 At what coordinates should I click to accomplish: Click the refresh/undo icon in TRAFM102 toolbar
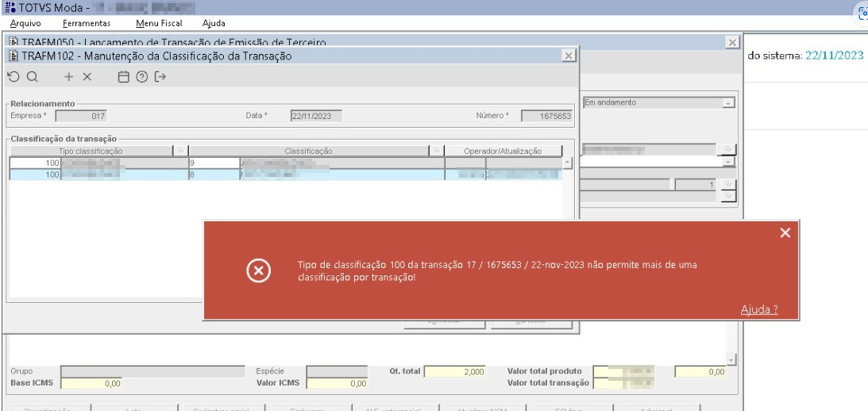pos(14,77)
